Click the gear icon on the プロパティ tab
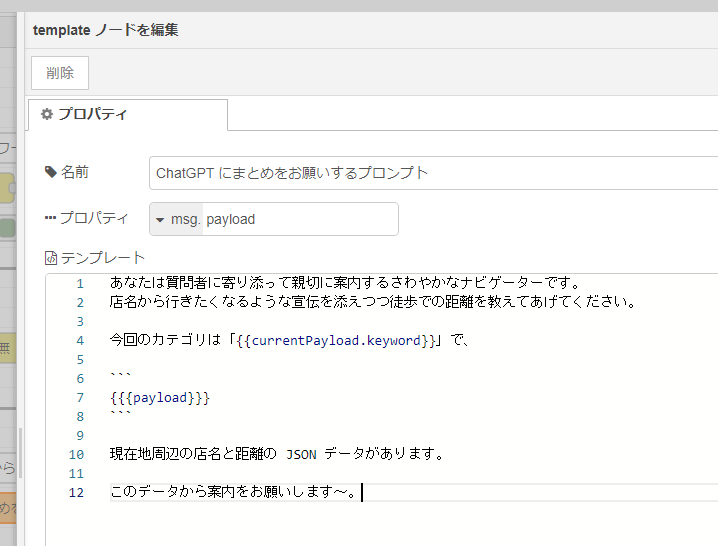The height and width of the screenshot is (546, 718). 46,114
